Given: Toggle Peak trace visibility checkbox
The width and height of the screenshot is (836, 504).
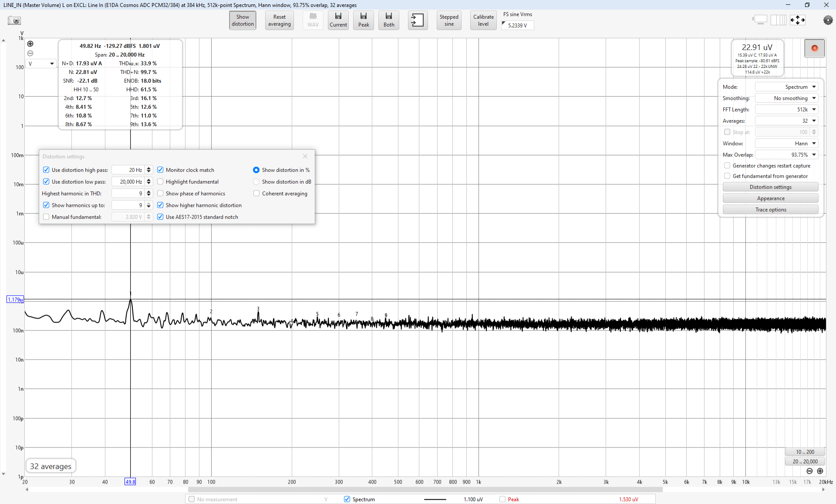Looking at the screenshot, I should point(502,499).
